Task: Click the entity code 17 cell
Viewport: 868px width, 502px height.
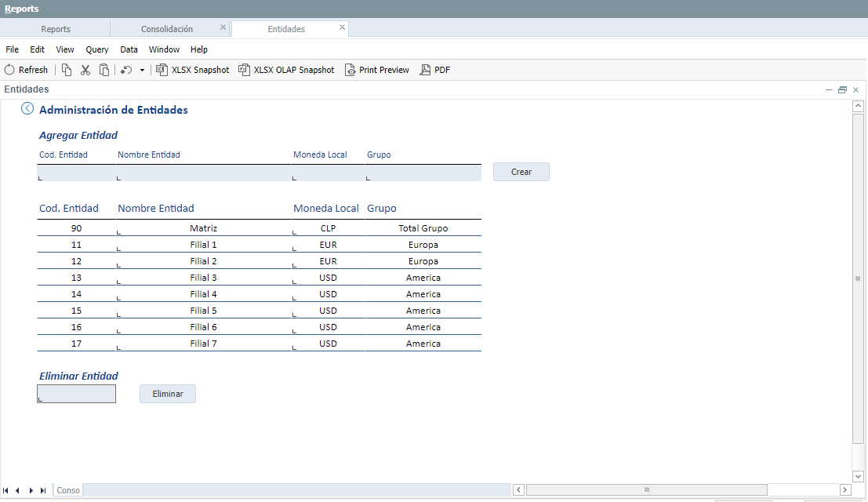Action: pos(76,344)
